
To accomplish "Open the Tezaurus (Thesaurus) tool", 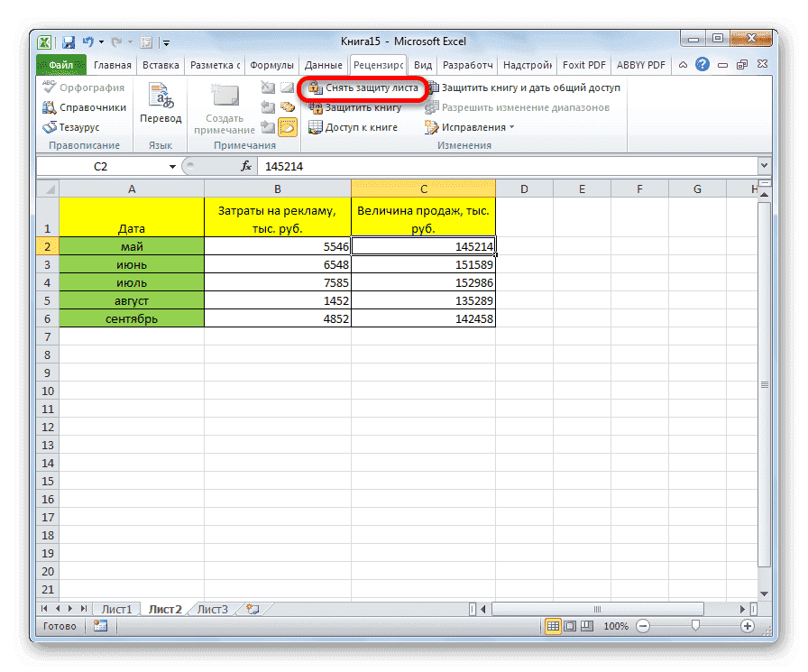I will click(x=77, y=125).
